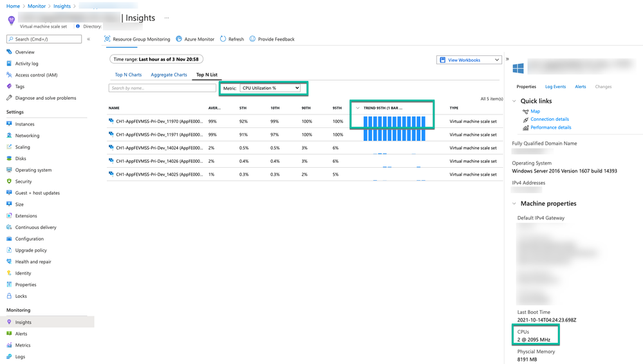Screen dimensions: 643x364
Task: Open the Log Events tab
Action: (x=555, y=87)
